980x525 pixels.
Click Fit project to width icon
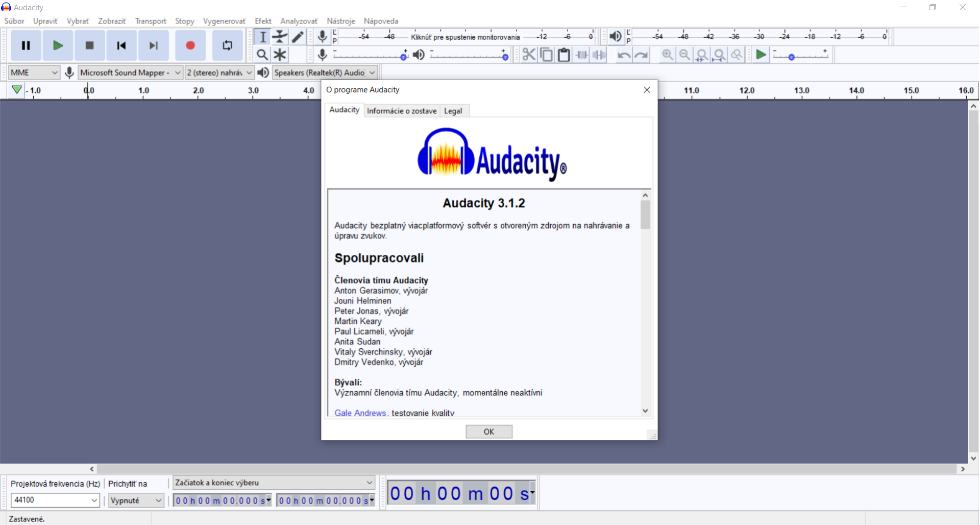(x=719, y=55)
